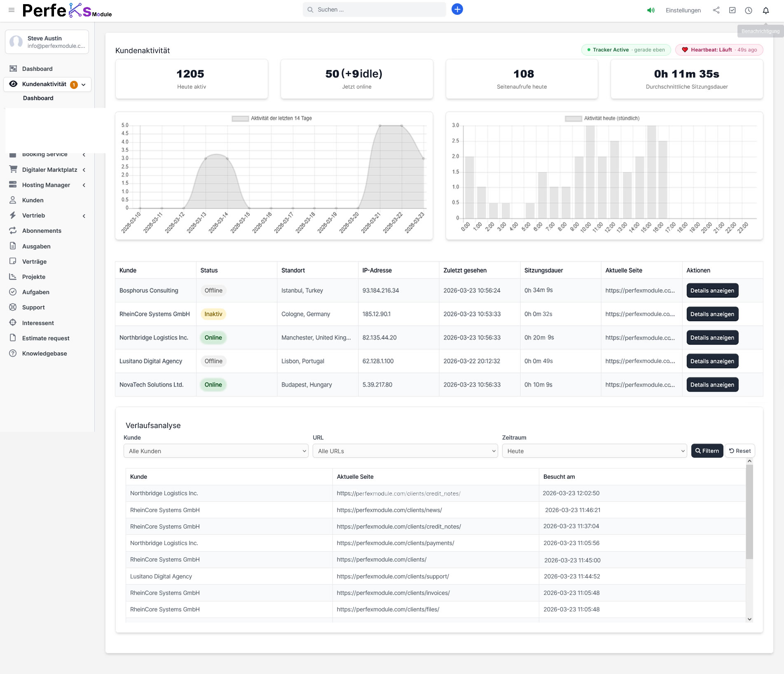Toggle the 14-day activity chart legend

(x=271, y=118)
